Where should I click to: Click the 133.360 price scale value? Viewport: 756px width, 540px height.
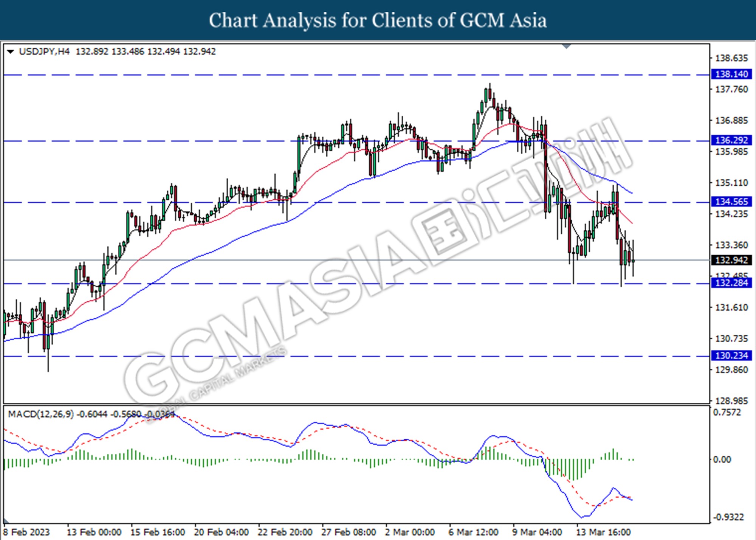coord(731,245)
